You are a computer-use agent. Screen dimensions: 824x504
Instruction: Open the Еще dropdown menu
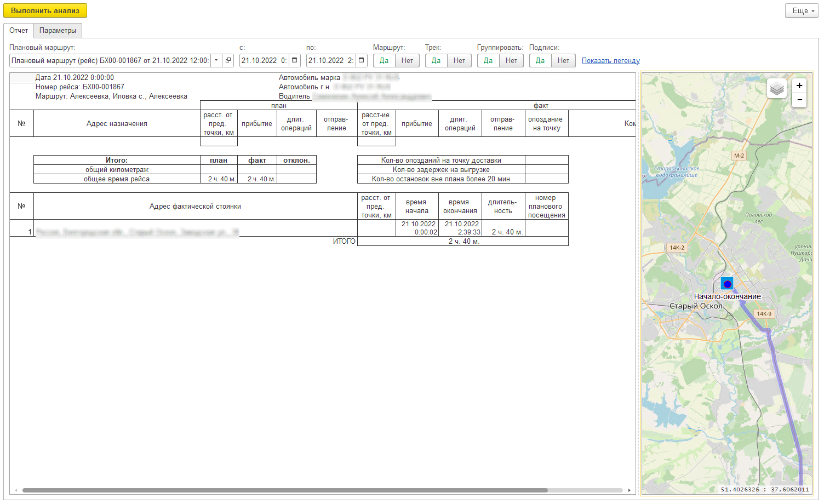pos(802,11)
